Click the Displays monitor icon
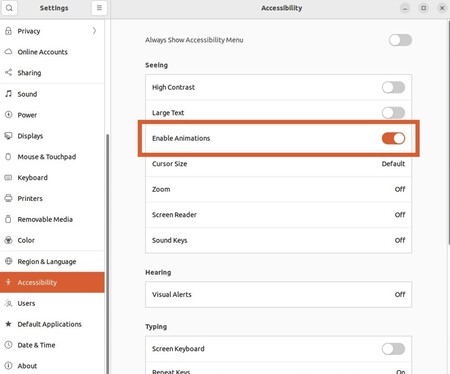Screen dimensions: 450x374 [x=8, y=136]
